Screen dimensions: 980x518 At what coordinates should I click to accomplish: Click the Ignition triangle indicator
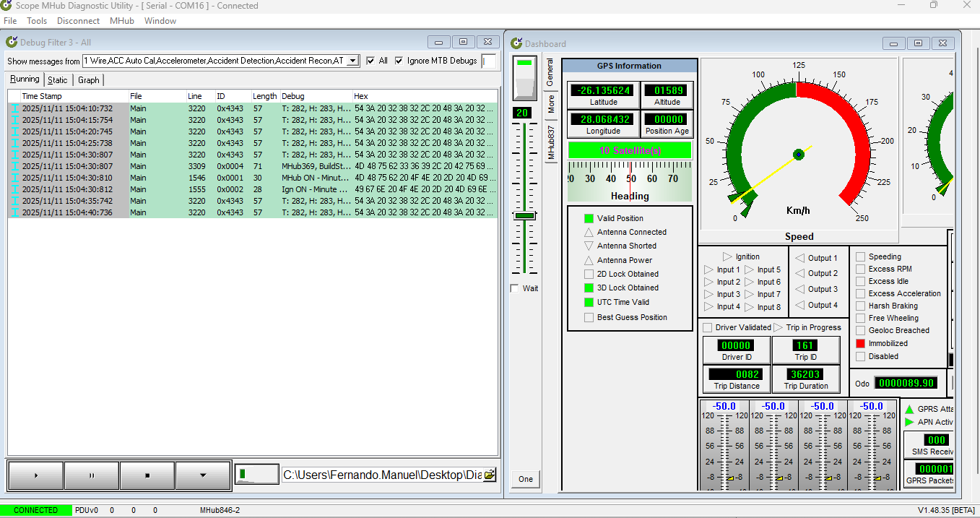pos(727,256)
